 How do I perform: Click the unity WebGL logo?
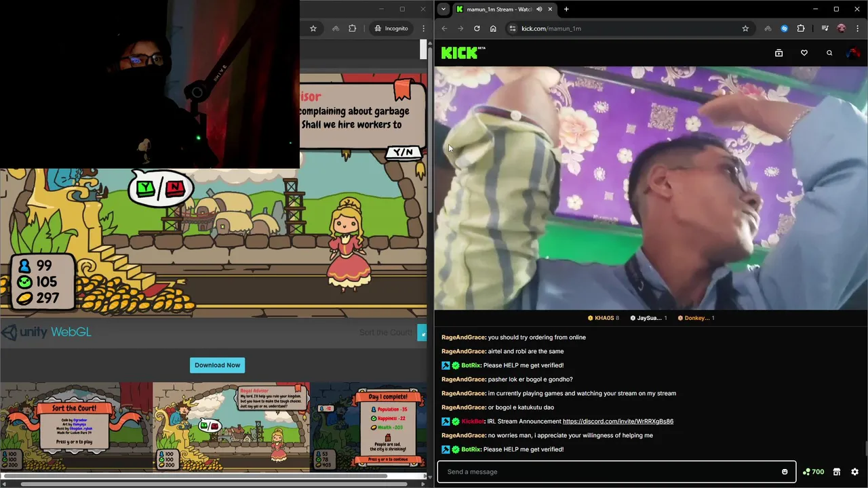[46, 332]
